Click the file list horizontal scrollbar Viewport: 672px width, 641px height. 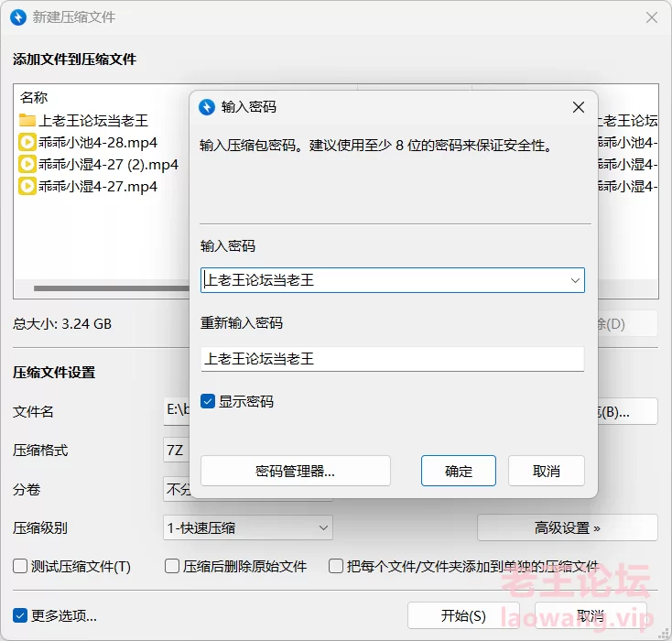[x=110, y=288]
